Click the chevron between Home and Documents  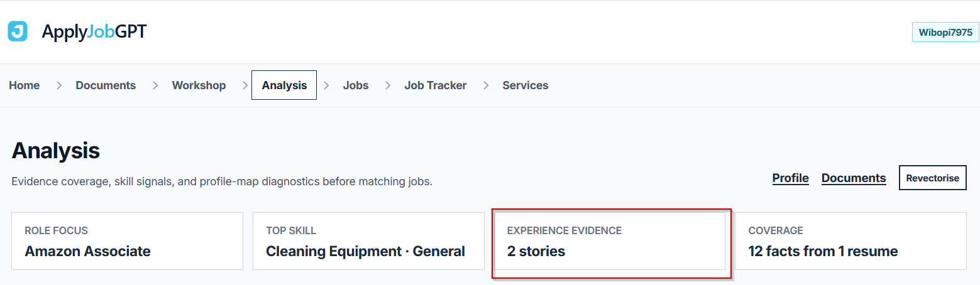(58, 85)
